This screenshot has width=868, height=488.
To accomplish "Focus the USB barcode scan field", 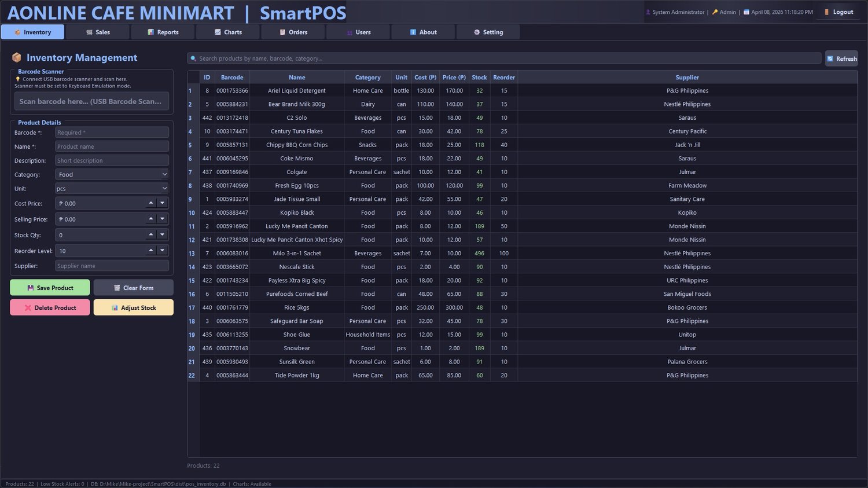I will click(91, 101).
